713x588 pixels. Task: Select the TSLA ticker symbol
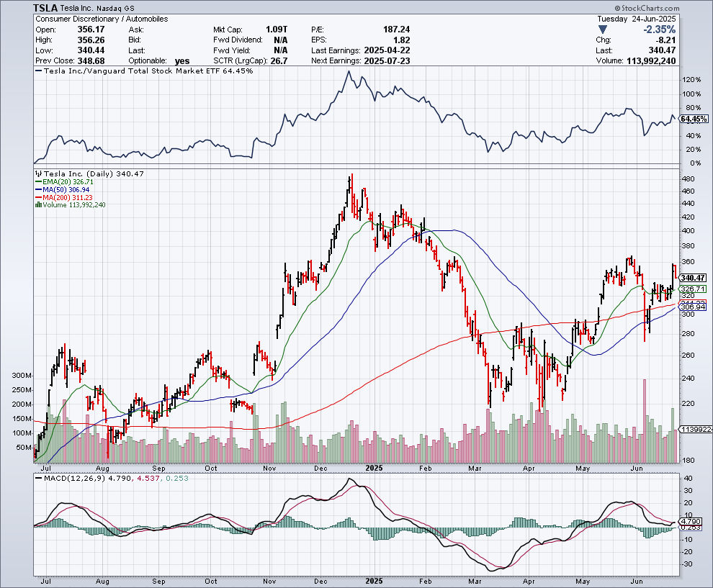(45, 8)
